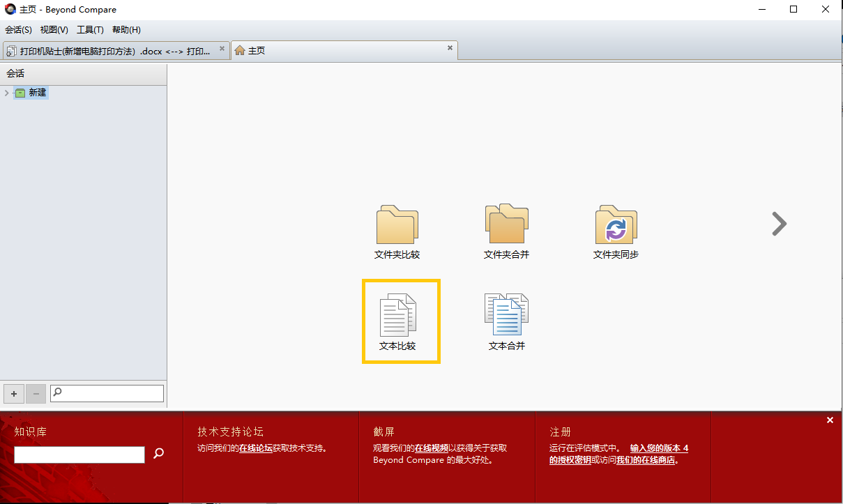Open the 工具 menu

[x=89, y=30]
